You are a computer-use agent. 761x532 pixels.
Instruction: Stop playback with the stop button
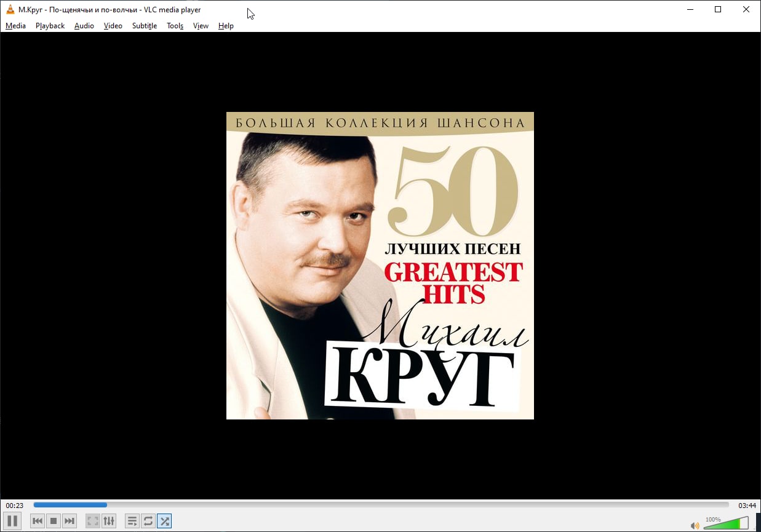[54, 521]
